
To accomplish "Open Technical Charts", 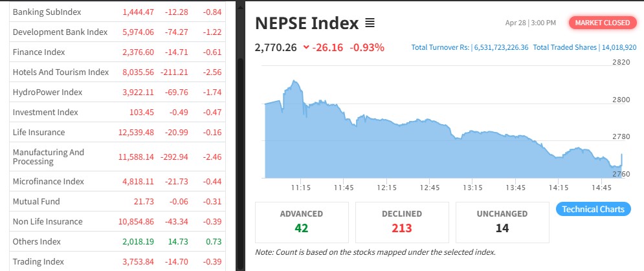I will pyautogui.click(x=593, y=209).
